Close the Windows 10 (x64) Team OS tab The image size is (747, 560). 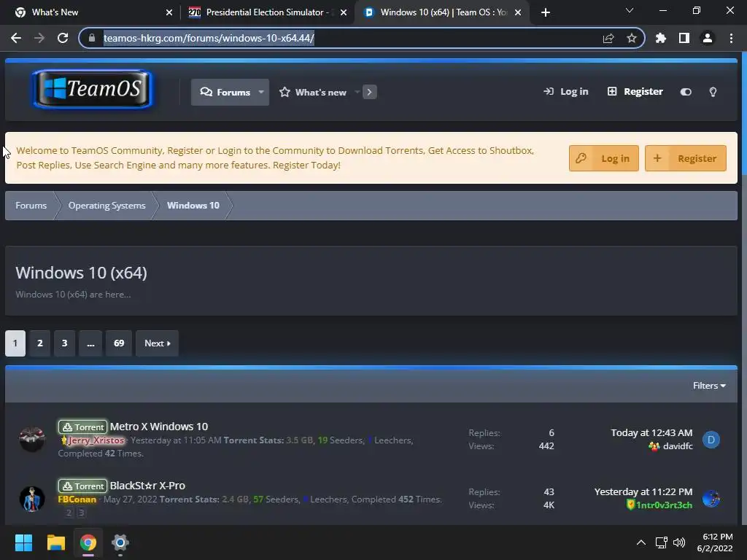(518, 12)
